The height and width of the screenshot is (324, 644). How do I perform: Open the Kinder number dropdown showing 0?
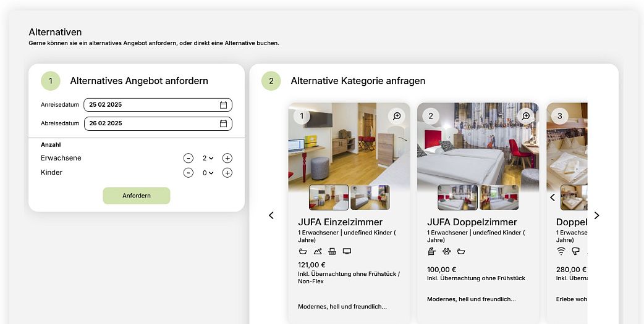pos(208,173)
